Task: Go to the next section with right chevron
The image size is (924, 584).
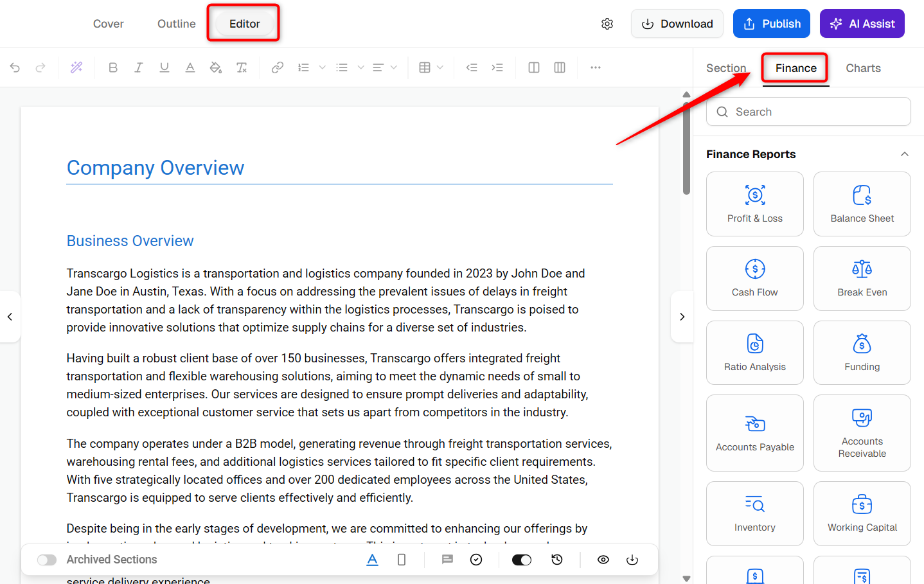Action: (682, 317)
